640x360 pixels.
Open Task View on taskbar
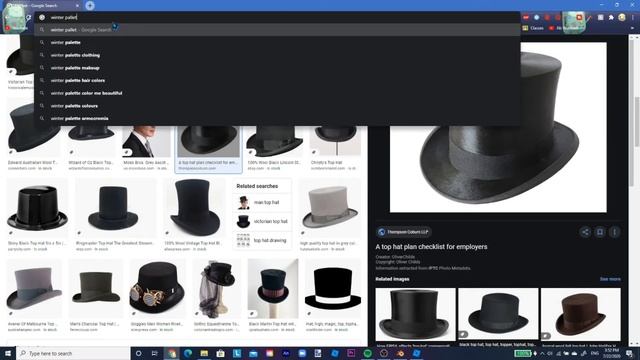pyautogui.click(x=155, y=353)
